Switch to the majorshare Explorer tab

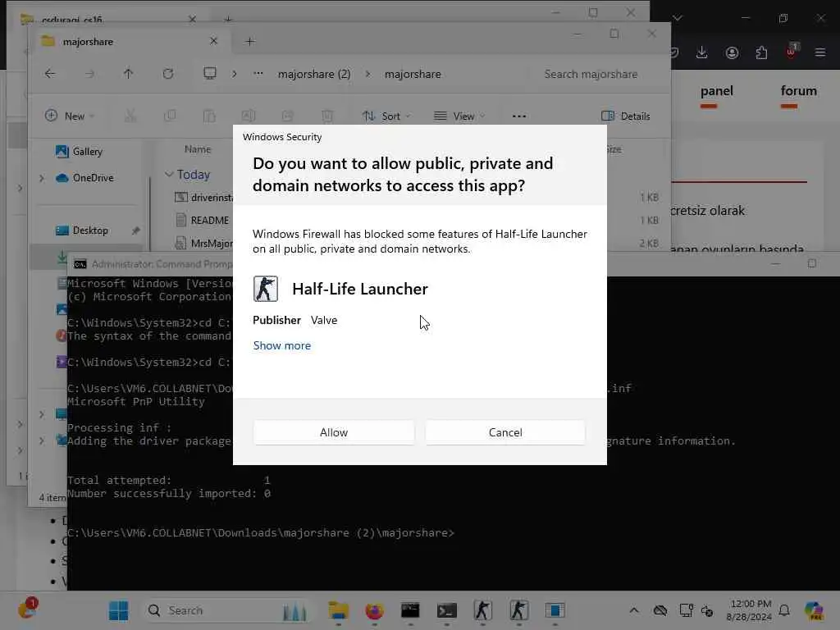coord(129,41)
